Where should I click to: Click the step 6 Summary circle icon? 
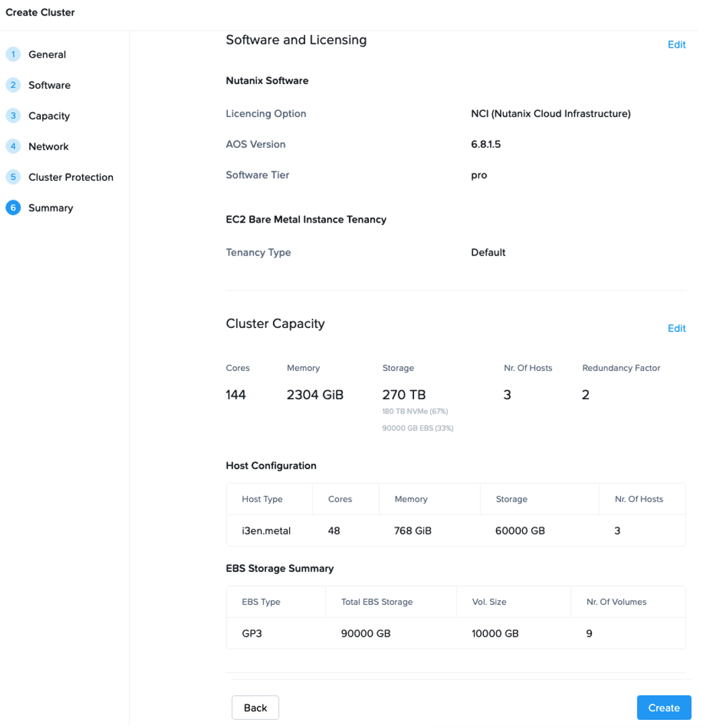(13, 208)
